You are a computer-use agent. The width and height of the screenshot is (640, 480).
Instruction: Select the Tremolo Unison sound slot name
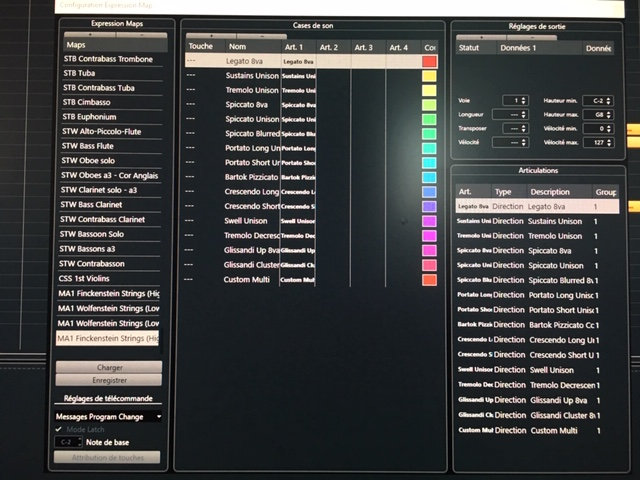pyautogui.click(x=252, y=90)
